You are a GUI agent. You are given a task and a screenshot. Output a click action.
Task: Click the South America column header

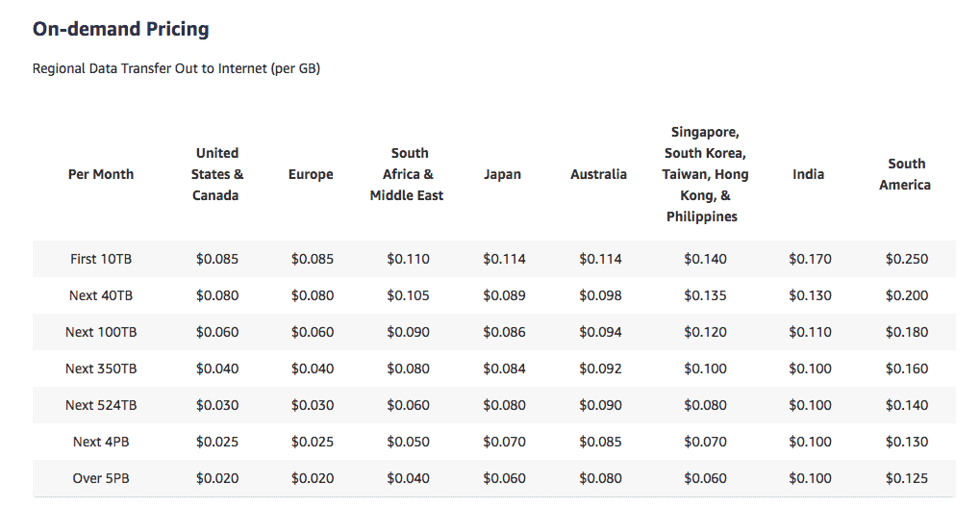905,174
